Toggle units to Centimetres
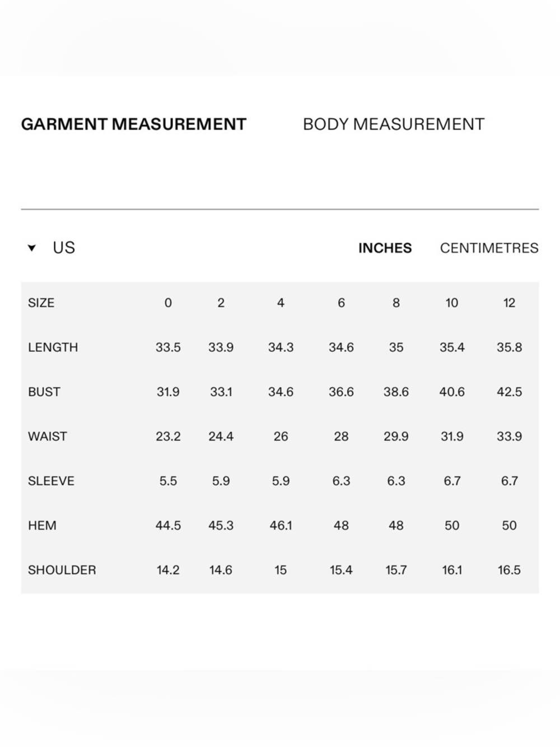This screenshot has height=747, width=560. 489,248
